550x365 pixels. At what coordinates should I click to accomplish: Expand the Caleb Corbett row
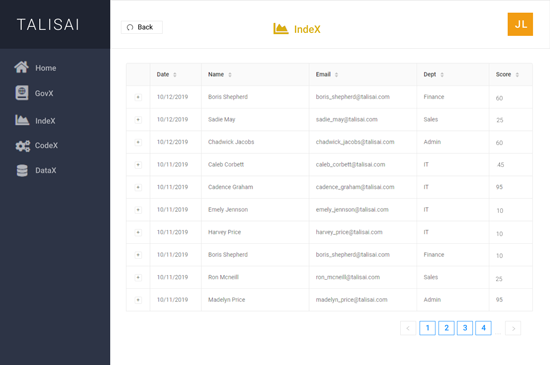click(138, 165)
